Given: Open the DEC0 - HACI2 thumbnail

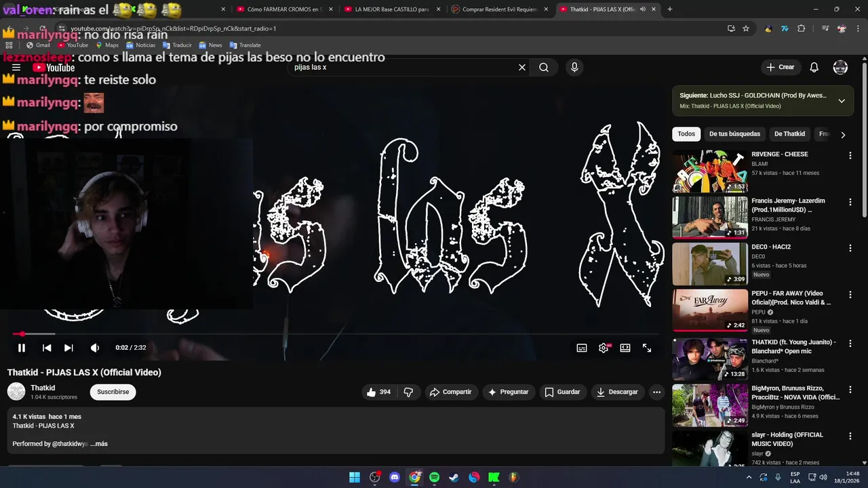Looking at the screenshot, I should coord(710,264).
